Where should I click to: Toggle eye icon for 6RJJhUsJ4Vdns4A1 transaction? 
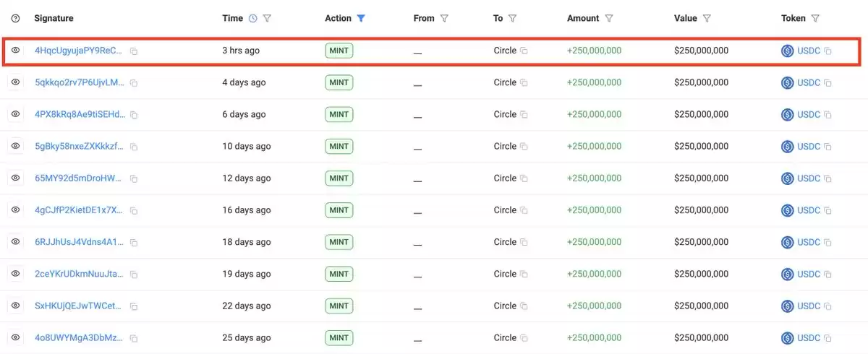point(15,242)
